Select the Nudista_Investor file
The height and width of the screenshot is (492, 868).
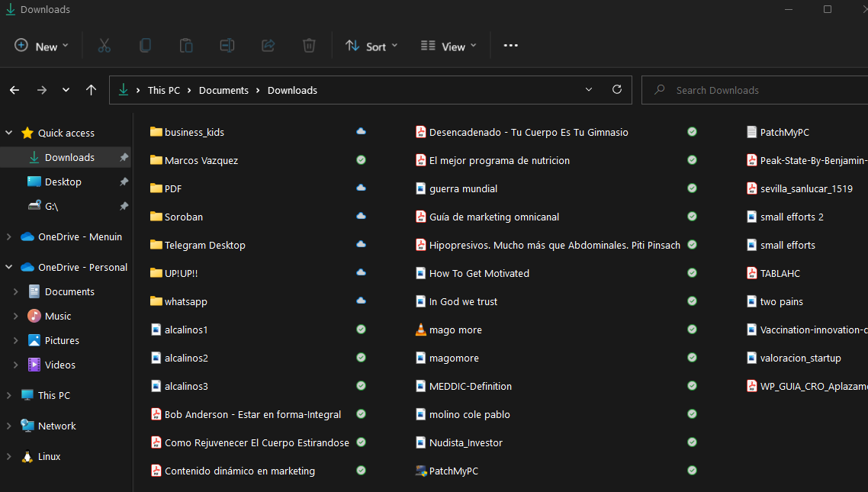(x=459, y=442)
